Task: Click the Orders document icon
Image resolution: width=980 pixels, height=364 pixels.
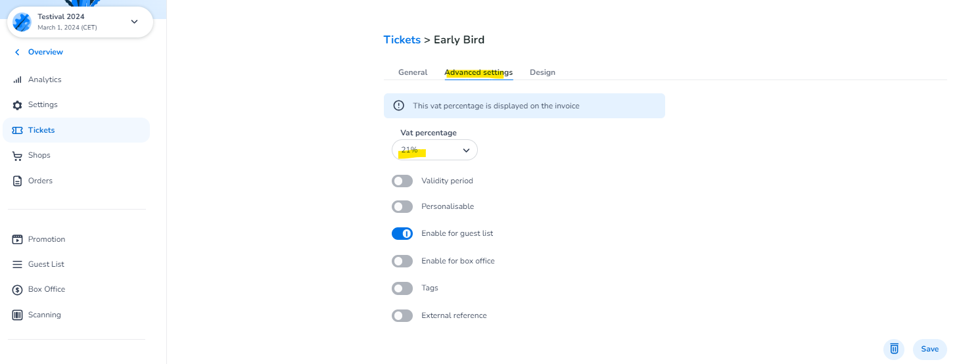Action: click(17, 181)
